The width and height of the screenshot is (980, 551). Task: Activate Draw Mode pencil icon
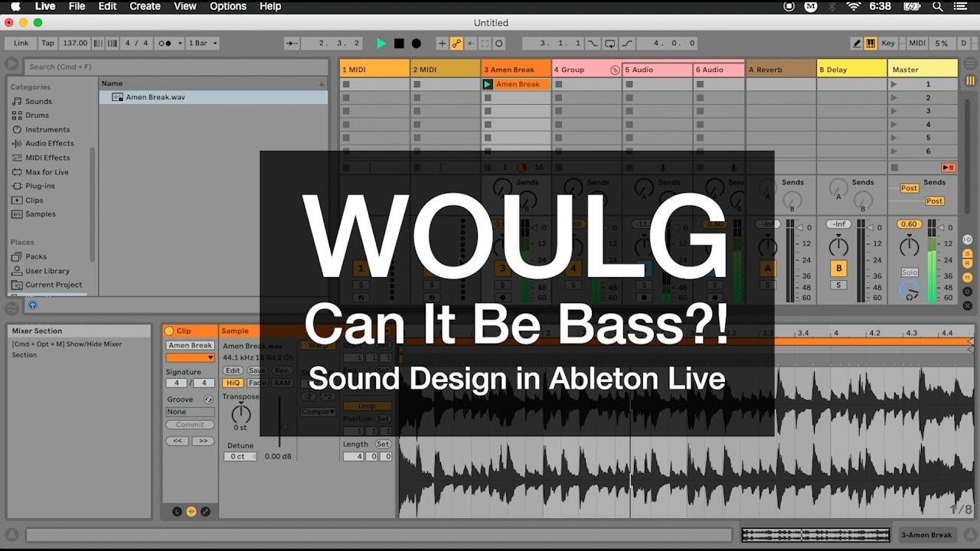coord(857,44)
